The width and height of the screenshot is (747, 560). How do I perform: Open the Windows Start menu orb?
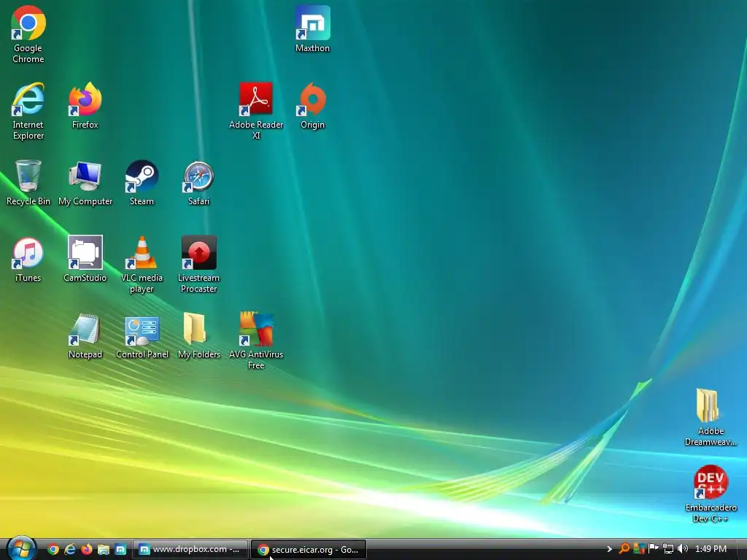click(x=20, y=548)
